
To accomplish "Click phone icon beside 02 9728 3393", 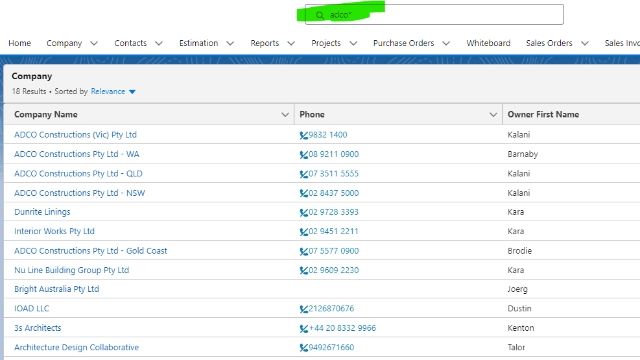I will [304, 213].
